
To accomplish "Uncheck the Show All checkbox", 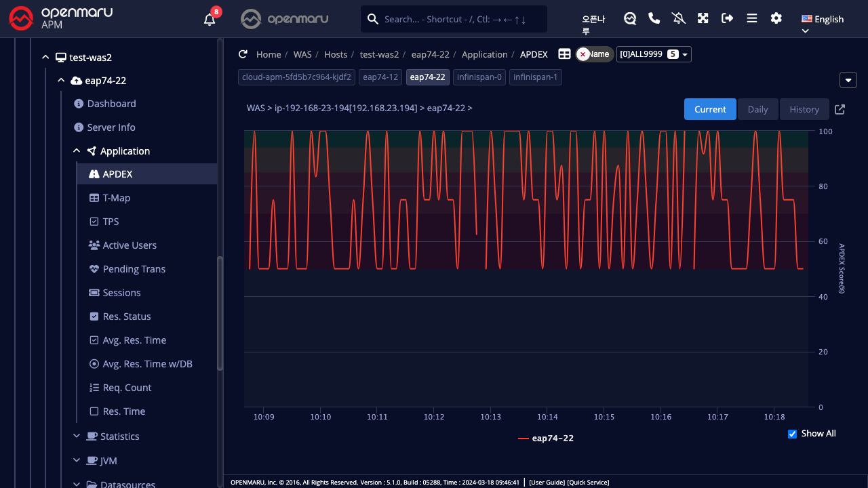I will (x=792, y=434).
